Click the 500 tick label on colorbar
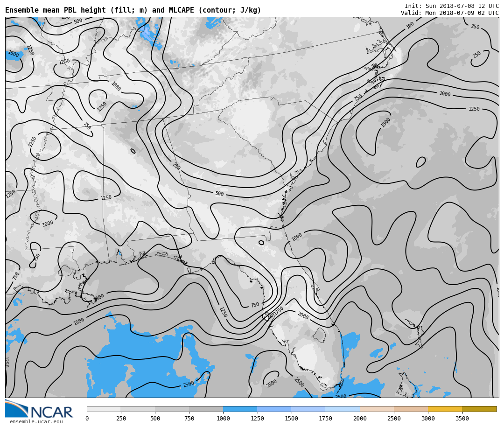Image resolution: width=504 pixels, height=427 pixels. (155, 419)
